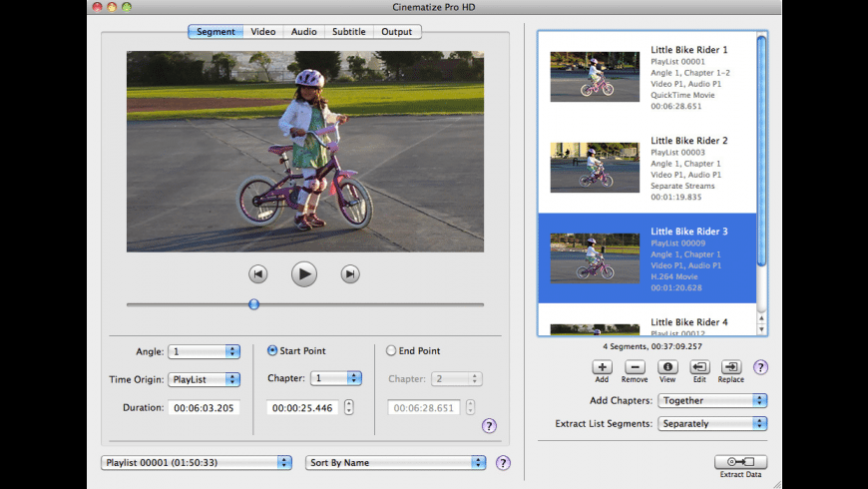The height and width of the screenshot is (489, 868).
Task: Expand the Time Origin PlayList dropdown
Action: [205, 379]
